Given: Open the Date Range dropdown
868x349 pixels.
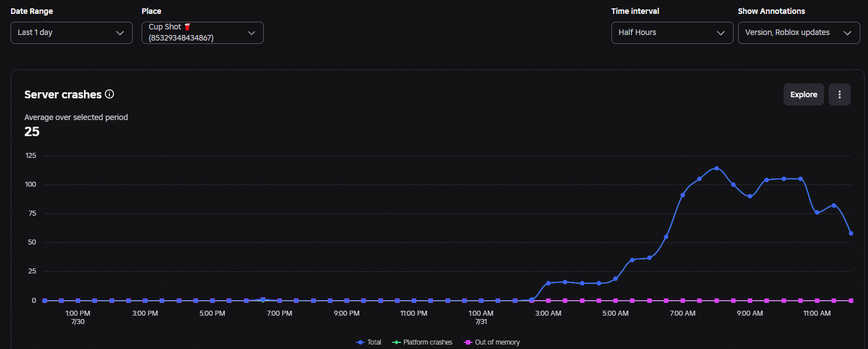Looking at the screenshot, I should [72, 33].
